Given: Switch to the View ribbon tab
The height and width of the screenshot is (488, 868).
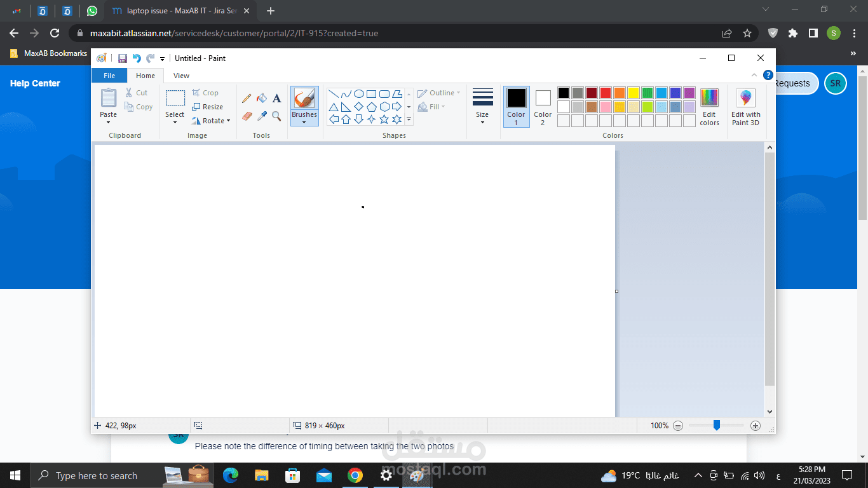Looking at the screenshot, I should (x=182, y=76).
